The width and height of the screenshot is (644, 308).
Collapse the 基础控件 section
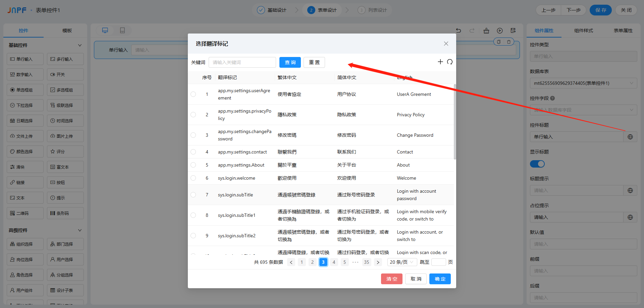[x=80, y=45]
